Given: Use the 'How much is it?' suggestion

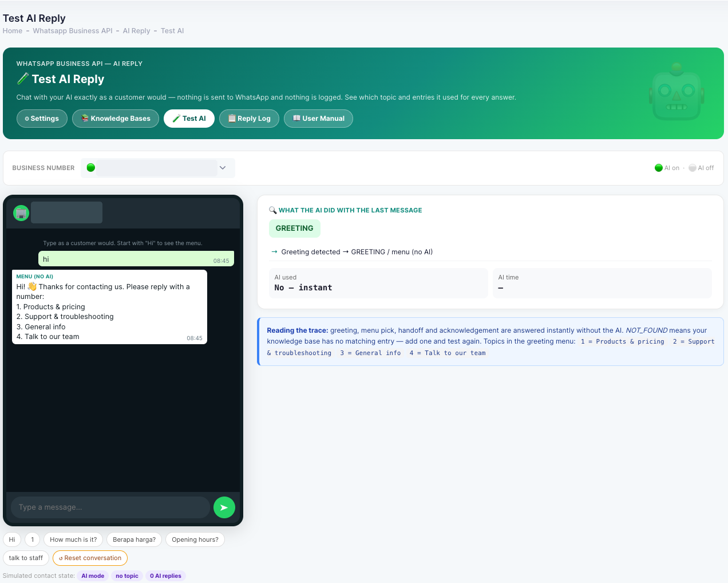Looking at the screenshot, I should click(73, 539).
